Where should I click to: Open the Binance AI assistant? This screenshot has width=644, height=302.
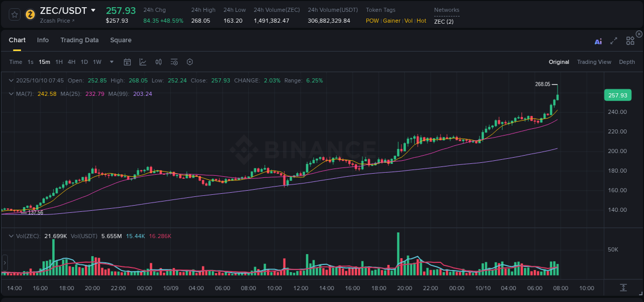[598, 41]
